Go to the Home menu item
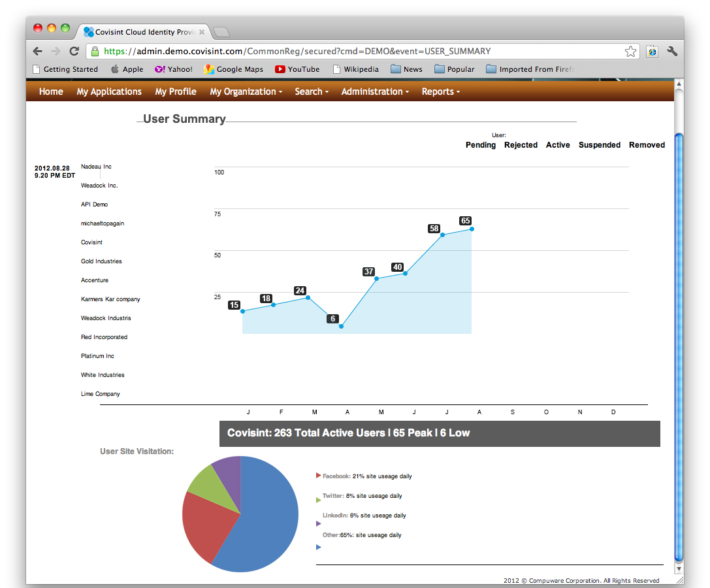This screenshot has width=710, height=588. [51, 91]
